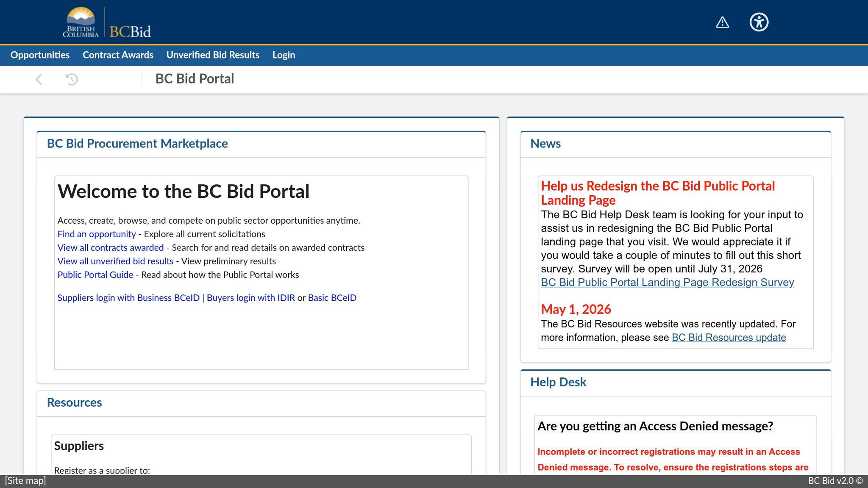868x488 pixels.
Task: Click the 'Register as a supplier to:' text
Action: [x=102, y=470]
